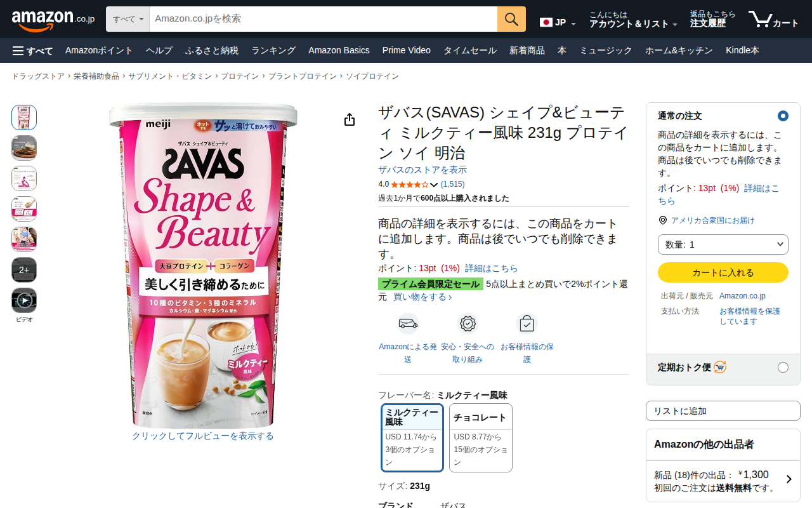
Task: Open タイムセール in navigation bar
Action: pyautogui.click(x=470, y=51)
